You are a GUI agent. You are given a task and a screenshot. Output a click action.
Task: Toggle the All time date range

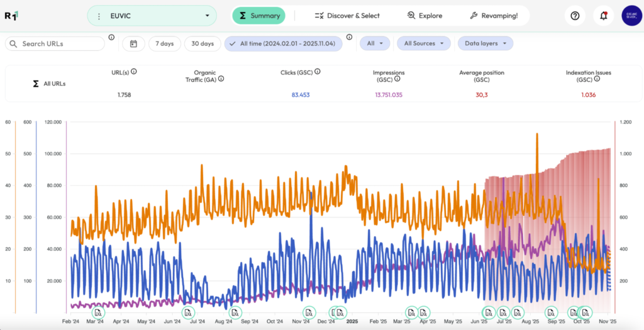pyautogui.click(x=283, y=43)
